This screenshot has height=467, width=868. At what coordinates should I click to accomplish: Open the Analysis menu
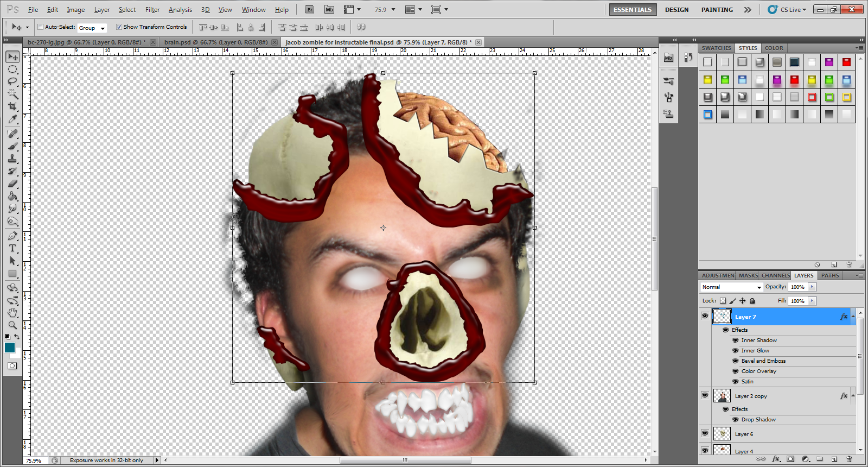point(180,10)
